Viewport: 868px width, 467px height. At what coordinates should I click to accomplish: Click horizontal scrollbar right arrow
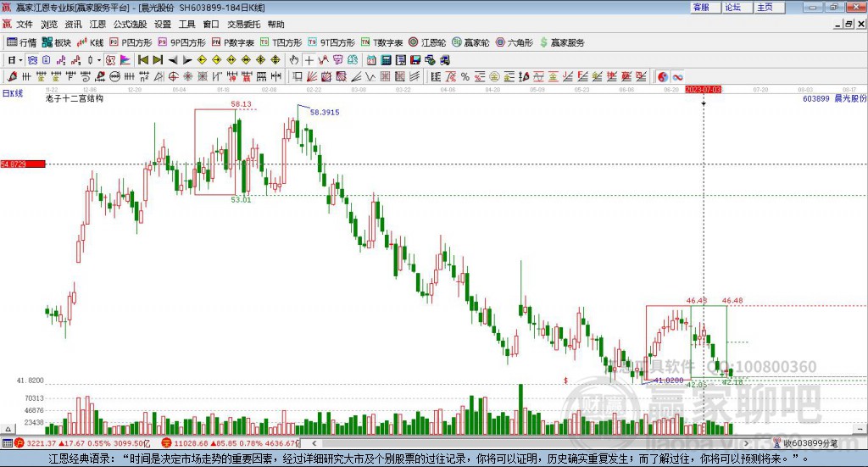[x=746, y=443]
